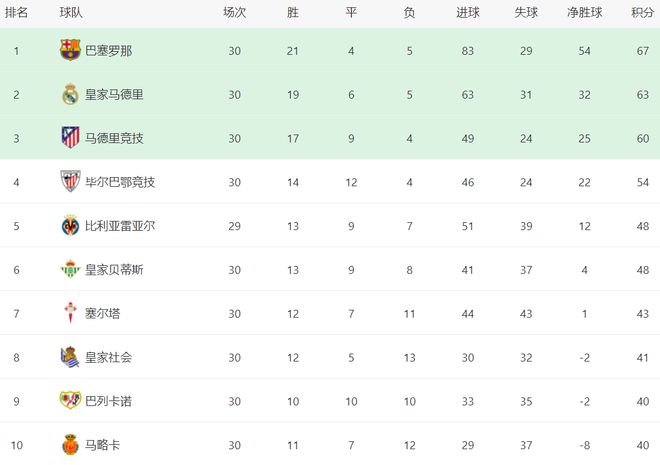Click team name 毕尔巴鄂竞技

point(120,182)
